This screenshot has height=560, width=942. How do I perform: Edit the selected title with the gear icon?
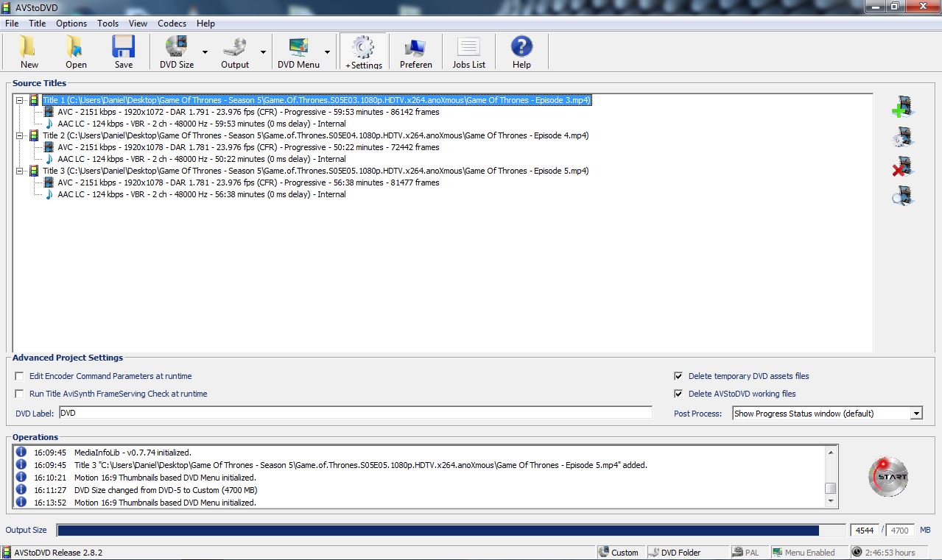coord(902,138)
